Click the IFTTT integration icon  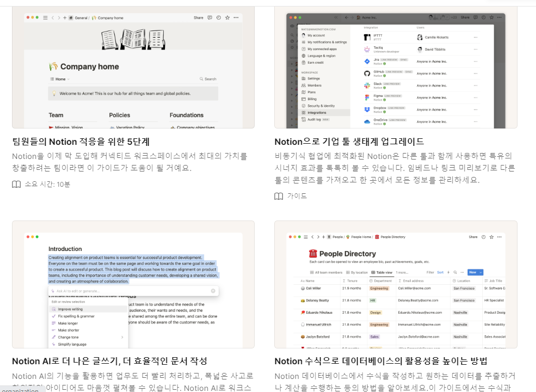(367, 36)
